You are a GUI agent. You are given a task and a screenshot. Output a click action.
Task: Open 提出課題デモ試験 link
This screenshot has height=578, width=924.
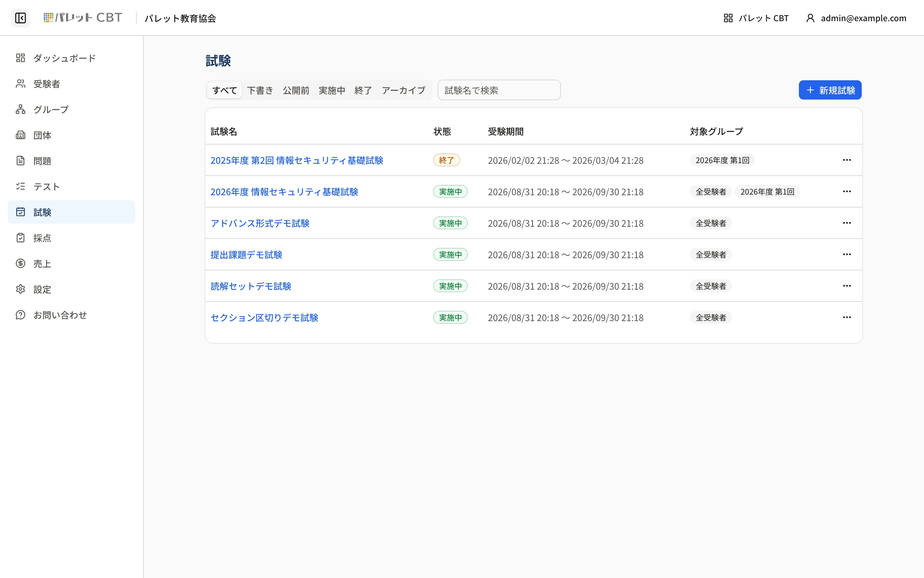point(246,255)
